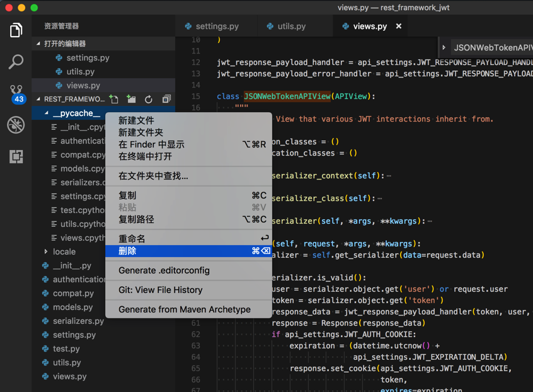
Task: Choose 重命名 from context menu
Action: [x=188, y=239]
